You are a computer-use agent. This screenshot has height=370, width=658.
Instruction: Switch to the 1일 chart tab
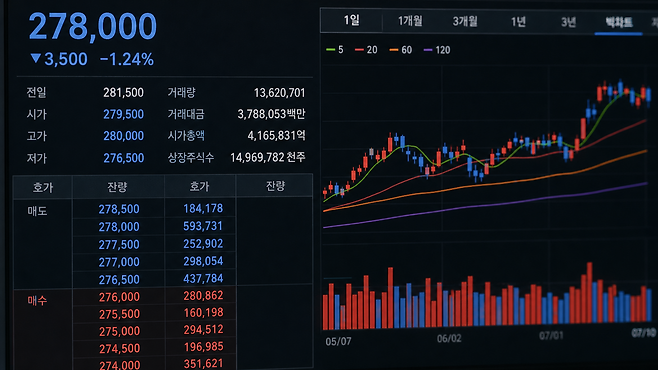click(351, 21)
